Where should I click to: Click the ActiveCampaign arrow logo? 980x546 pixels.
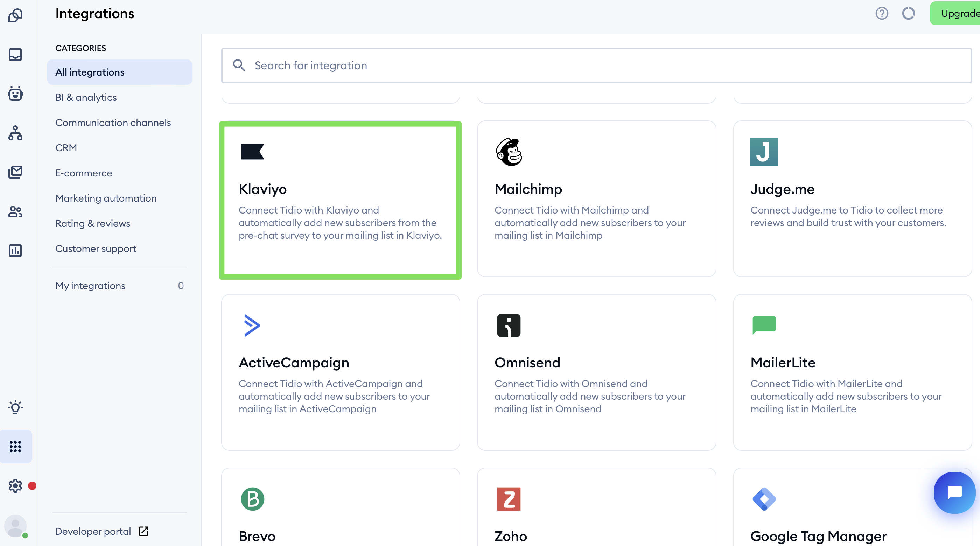coord(252,325)
